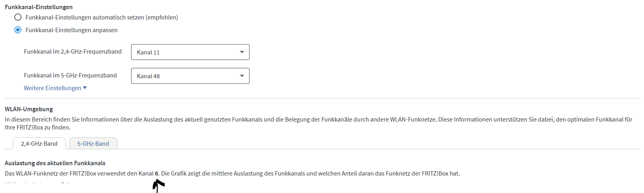
Task: Click the '2,4-GHz-Frequenzband' channel label
Action: coord(73,52)
